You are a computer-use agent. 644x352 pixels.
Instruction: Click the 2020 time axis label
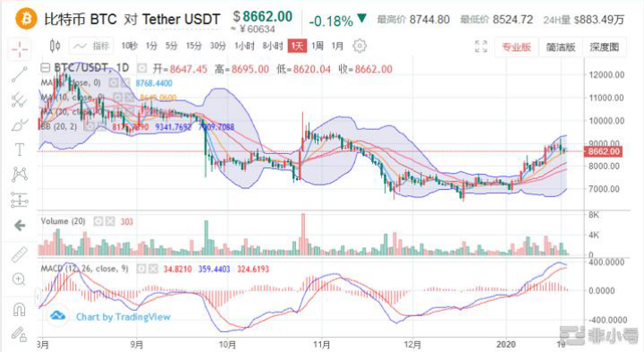(x=505, y=344)
